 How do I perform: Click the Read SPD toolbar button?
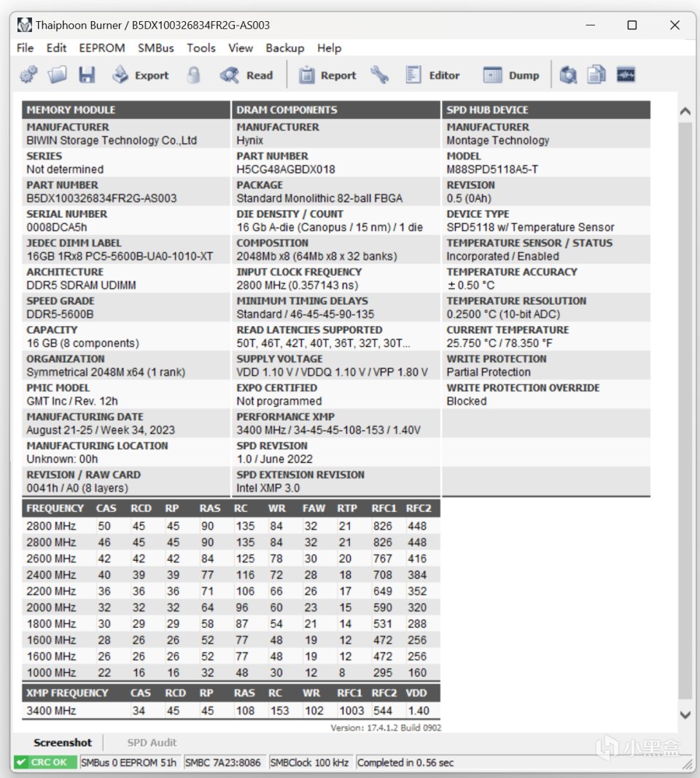click(x=246, y=75)
